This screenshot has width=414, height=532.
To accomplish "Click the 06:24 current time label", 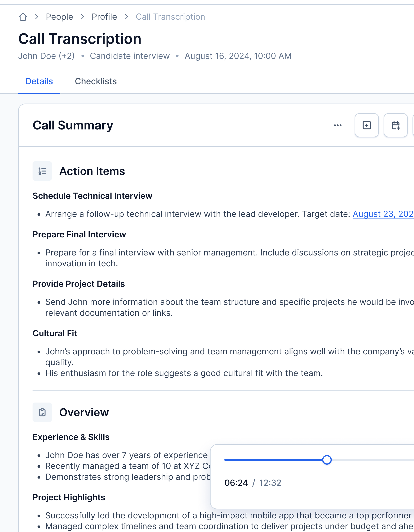I will 236,483.
